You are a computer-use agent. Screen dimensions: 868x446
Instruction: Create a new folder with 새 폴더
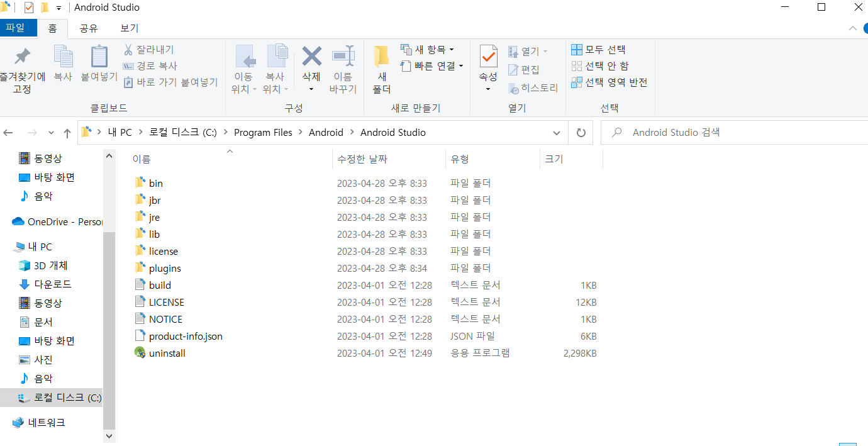pyautogui.click(x=381, y=69)
